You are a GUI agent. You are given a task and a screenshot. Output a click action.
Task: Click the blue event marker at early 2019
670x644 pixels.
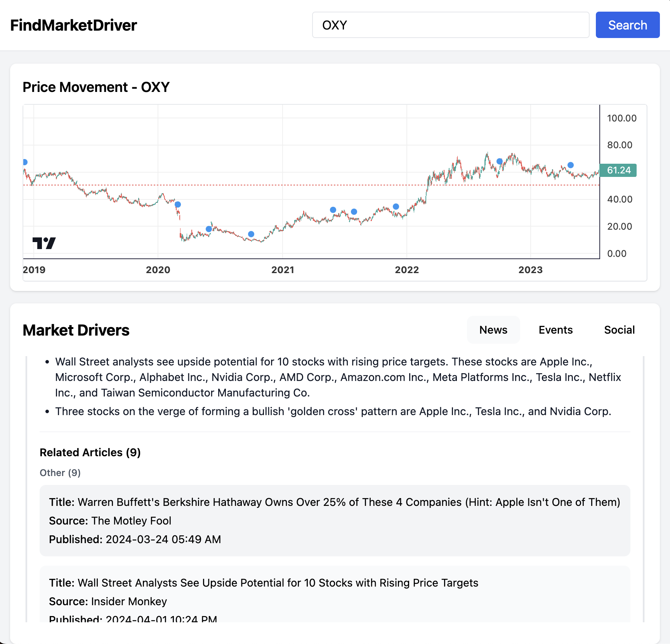pos(25,162)
